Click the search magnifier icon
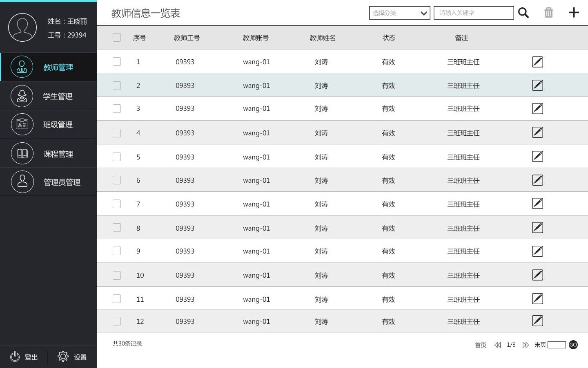Image resolution: width=588 pixels, height=368 pixels. click(x=523, y=13)
